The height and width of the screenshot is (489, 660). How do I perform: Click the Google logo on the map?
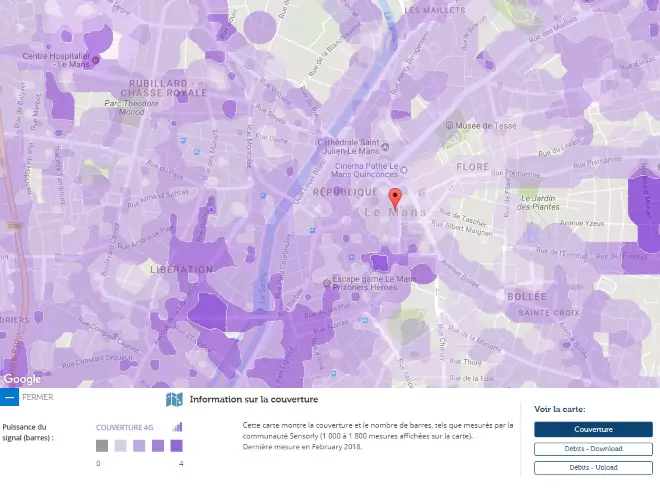(x=22, y=379)
